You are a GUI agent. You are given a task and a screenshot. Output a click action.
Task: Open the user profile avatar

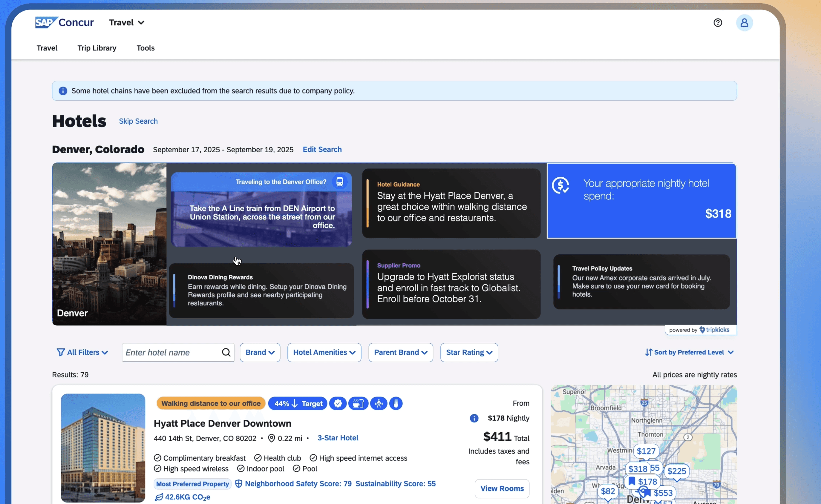pyautogui.click(x=744, y=23)
